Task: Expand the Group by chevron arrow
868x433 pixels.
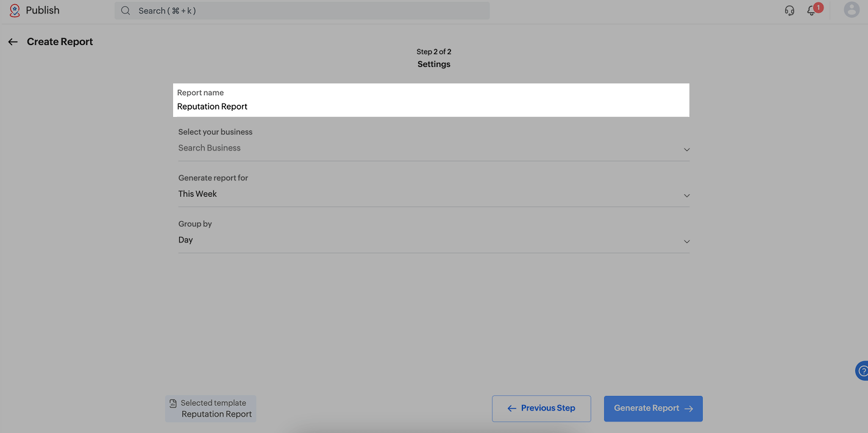Action: [686, 242]
